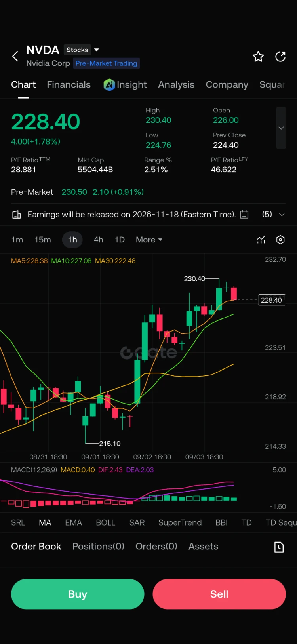Enable the EMA indicator

[74, 523]
